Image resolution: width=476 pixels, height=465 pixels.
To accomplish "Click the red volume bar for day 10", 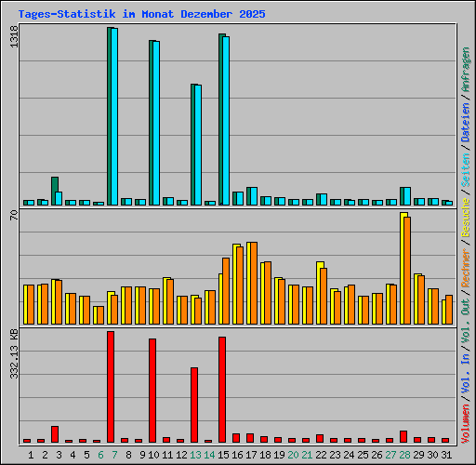I will [152, 391].
